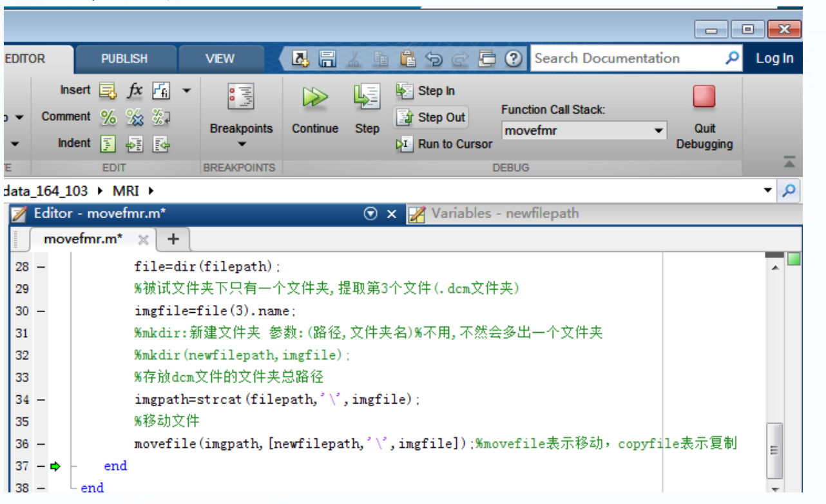This screenshot has height=504, width=826.
Task: Open the Insert row dropdown arrow
Action: [x=186, y=91]
